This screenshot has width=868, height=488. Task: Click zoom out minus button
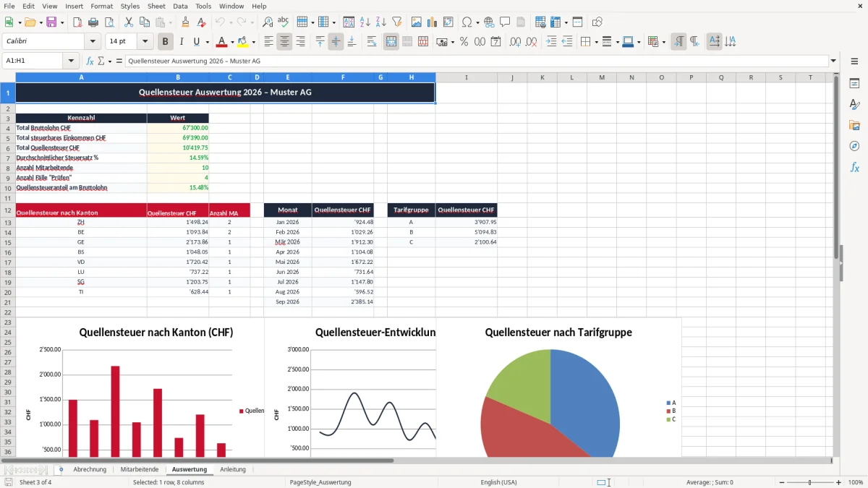click(x=782, y=482)
